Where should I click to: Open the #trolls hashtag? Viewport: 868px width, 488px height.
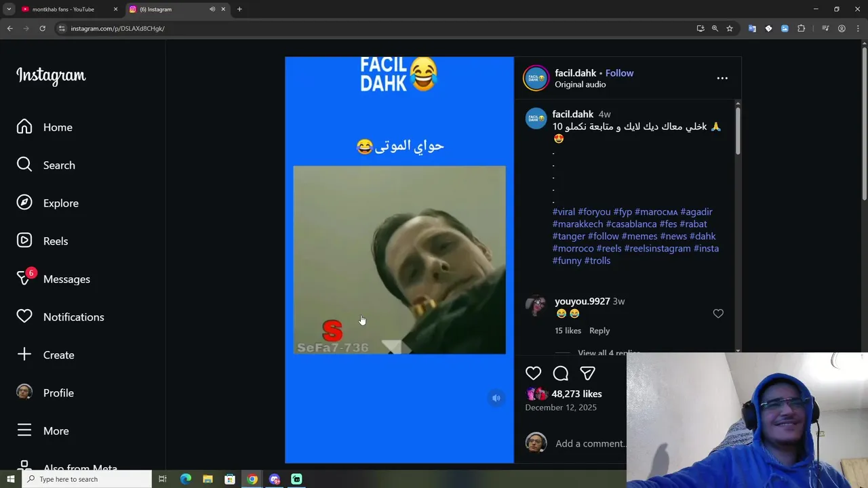[x=597, y=261]
